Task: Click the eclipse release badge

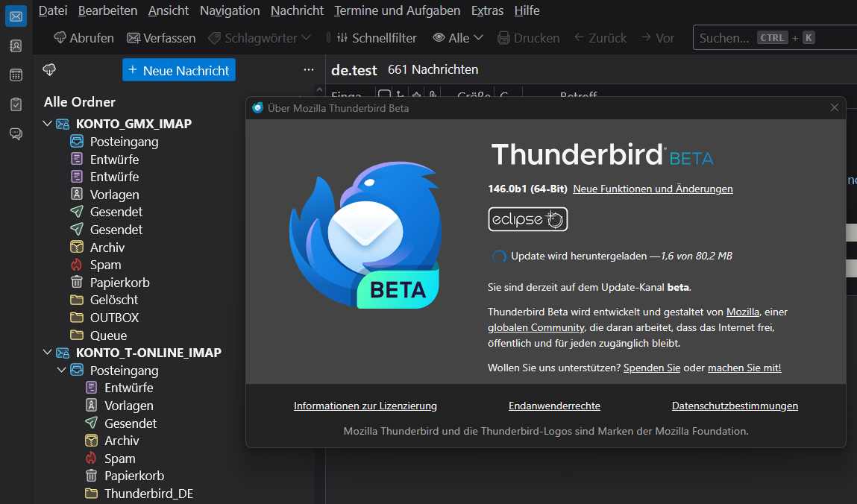Action: pyautogui.click(x=527, y=219)
